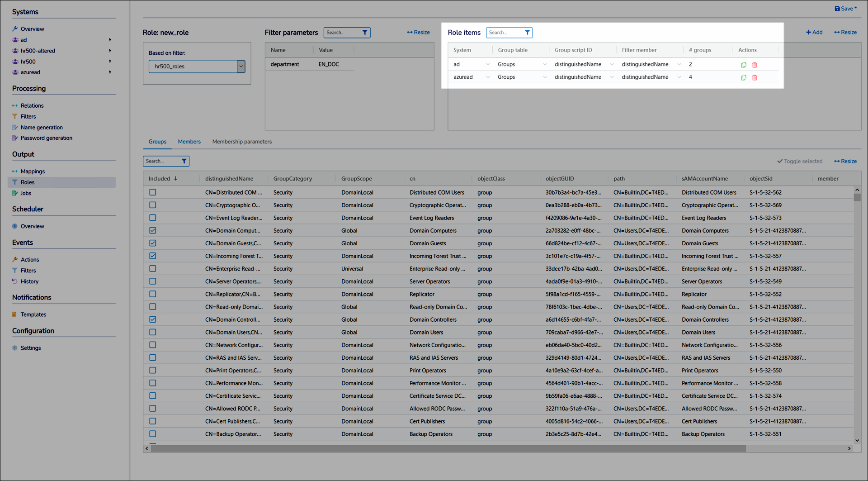The image size is (868, 481).
Task: Open Password generation in the sidebar
Action: (46, 138)
